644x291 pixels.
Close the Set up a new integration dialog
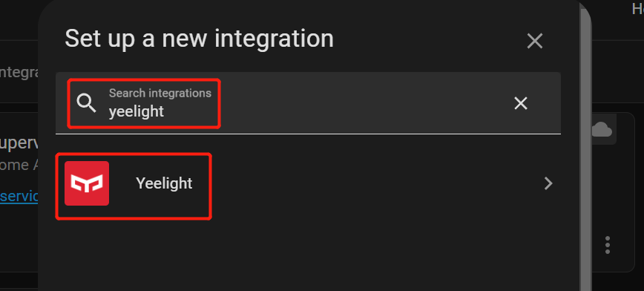(x=535, y=41)
